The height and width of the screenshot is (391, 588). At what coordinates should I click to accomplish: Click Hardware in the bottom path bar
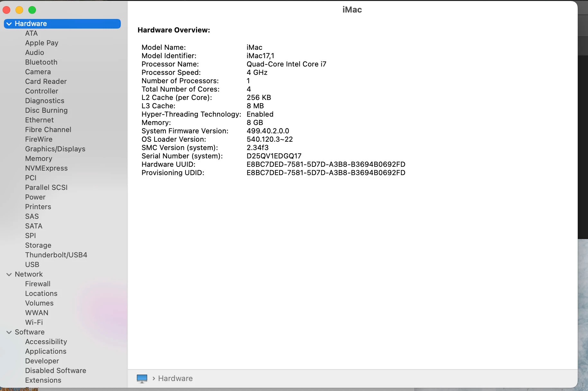click(175, 378)
